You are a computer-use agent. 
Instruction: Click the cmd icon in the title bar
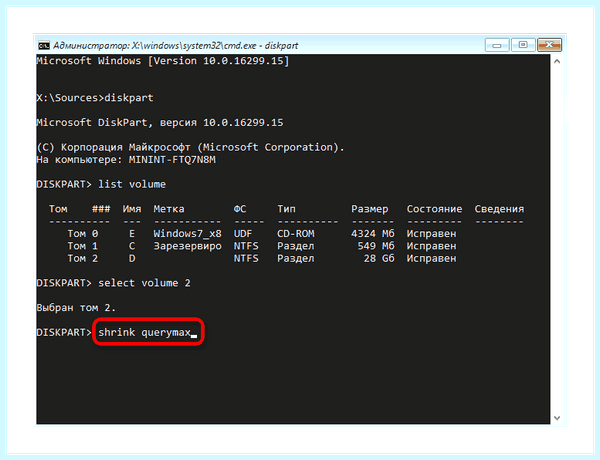[x=44, y=46]
